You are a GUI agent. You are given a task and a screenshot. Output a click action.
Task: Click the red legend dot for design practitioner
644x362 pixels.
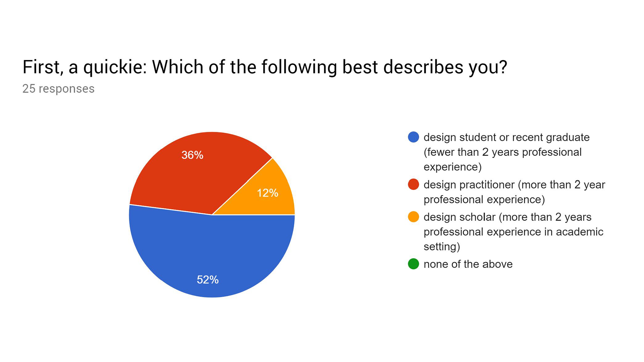[413, 184]
